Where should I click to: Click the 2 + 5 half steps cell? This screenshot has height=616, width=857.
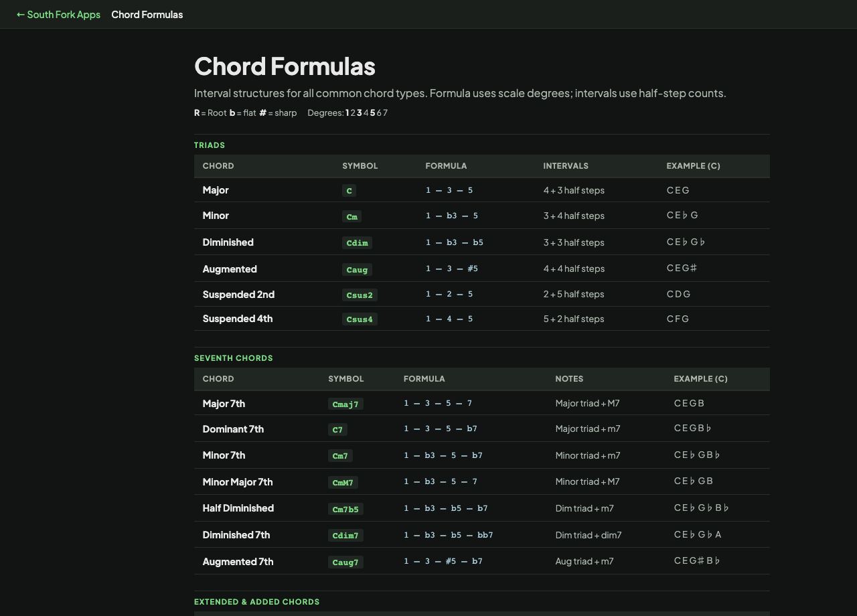(x=574, y=294)
